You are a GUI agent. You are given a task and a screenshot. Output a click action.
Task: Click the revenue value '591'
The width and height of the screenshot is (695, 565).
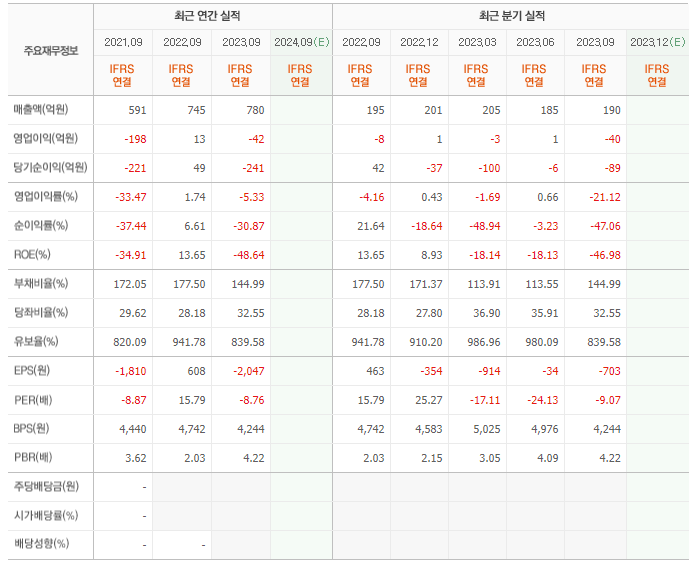pyautogui.click(x=137, y=110)
